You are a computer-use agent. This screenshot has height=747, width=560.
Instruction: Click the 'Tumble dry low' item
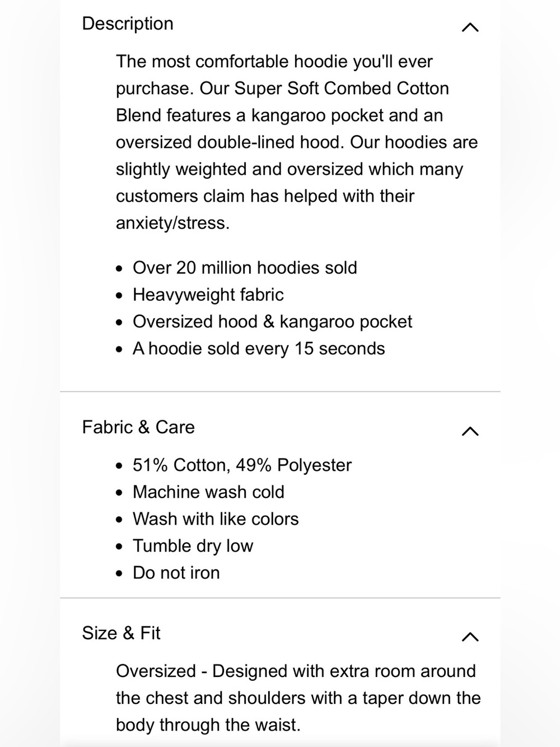[x=193, y=546]
